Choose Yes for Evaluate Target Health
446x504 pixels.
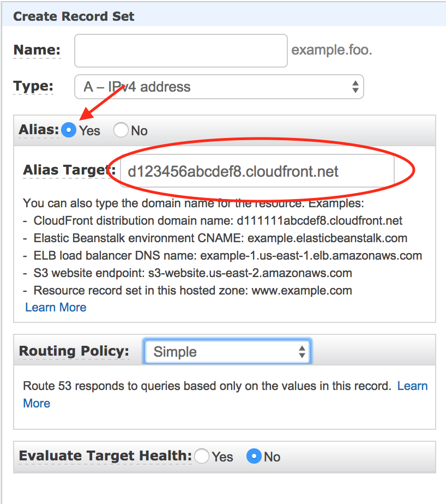[x=202, y=456]
